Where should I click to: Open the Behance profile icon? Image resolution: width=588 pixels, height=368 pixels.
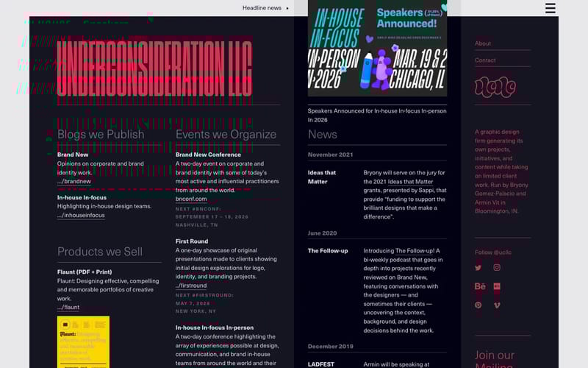[x=480, y=286]
